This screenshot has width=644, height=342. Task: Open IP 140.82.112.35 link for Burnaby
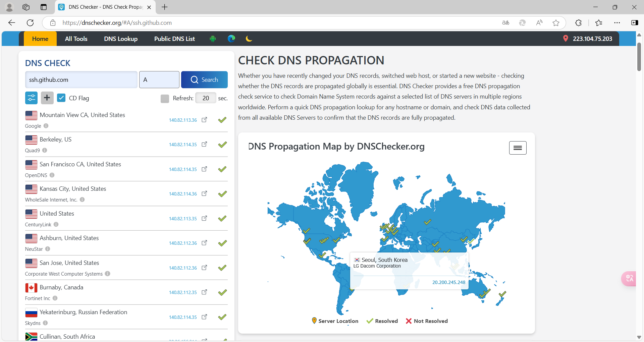coord(183,292)
